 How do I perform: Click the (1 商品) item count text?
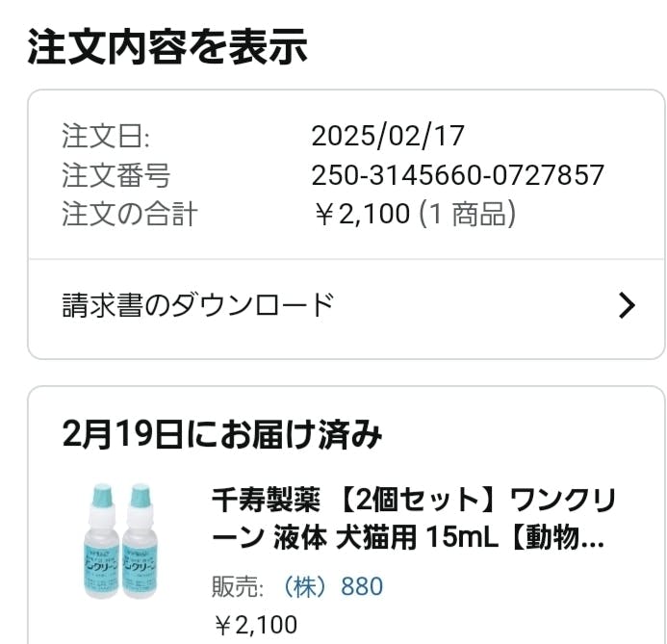[x=468, y=214]
